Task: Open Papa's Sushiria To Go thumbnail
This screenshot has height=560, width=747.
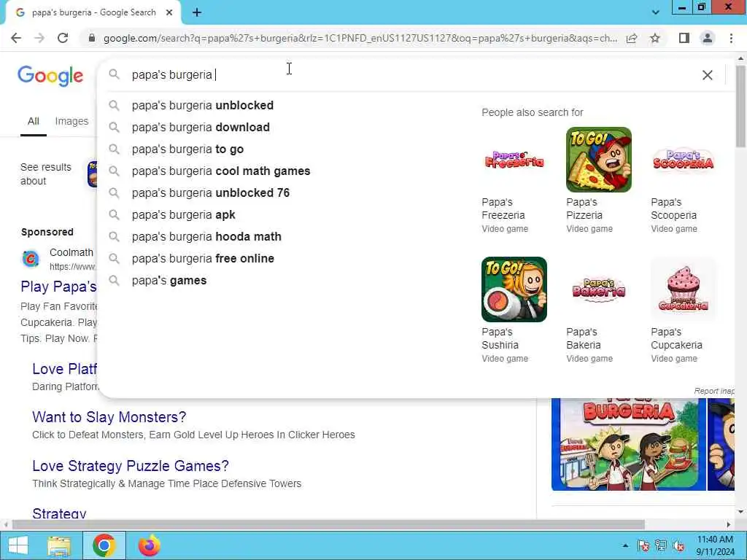Action: click(514, 289)
